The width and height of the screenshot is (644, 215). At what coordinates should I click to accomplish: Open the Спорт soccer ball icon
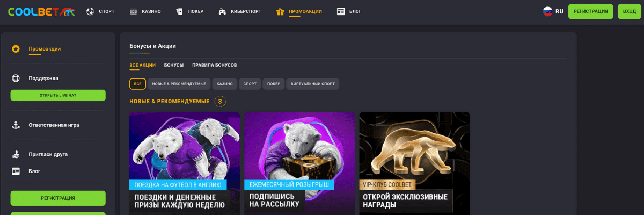[x=90, y=11]
